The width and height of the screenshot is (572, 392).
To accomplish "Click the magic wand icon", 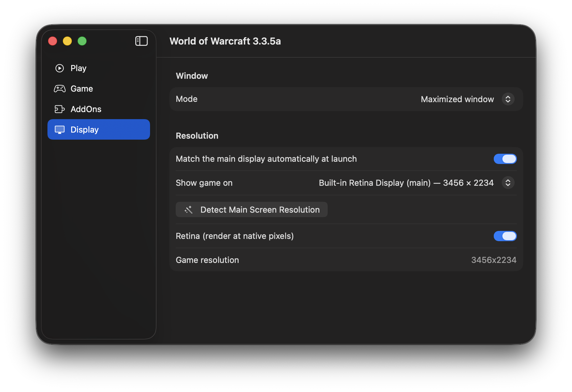I will tap(189, 210).
